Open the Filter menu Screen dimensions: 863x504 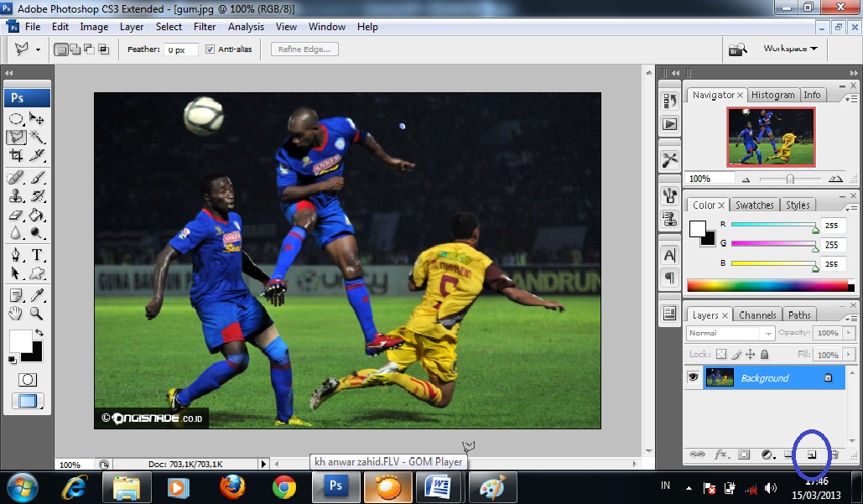204,26
